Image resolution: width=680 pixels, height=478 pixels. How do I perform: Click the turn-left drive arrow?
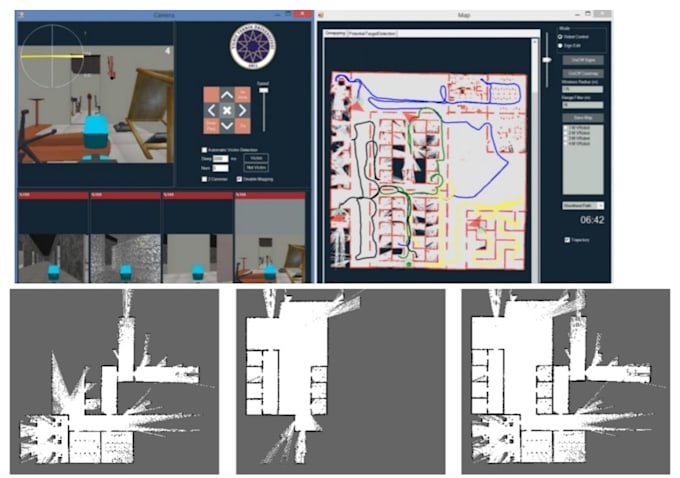tap(211, 110)
